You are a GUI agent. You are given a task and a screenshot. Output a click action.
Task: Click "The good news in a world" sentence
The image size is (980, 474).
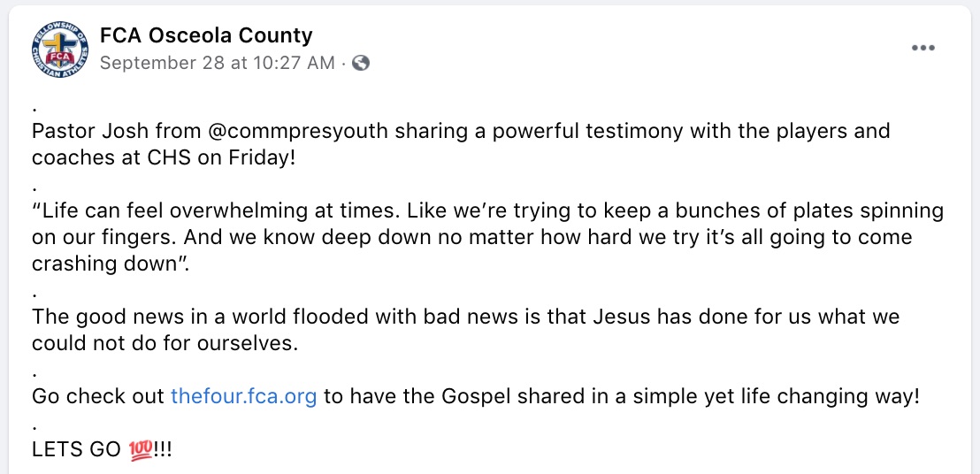[465, 317]
